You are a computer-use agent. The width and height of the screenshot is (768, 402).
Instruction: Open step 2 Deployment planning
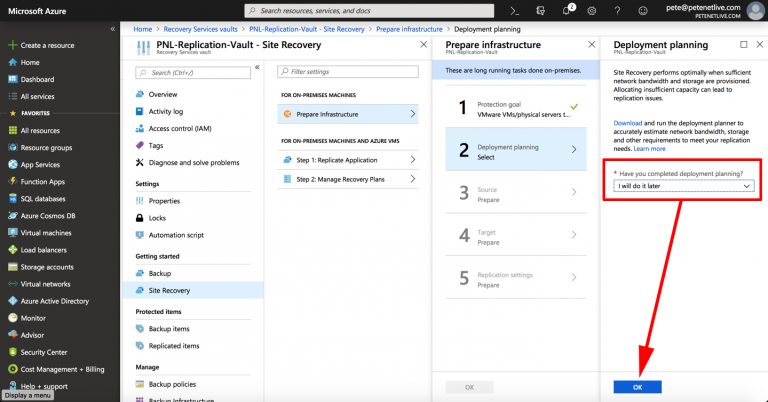(x=516, y=149)
